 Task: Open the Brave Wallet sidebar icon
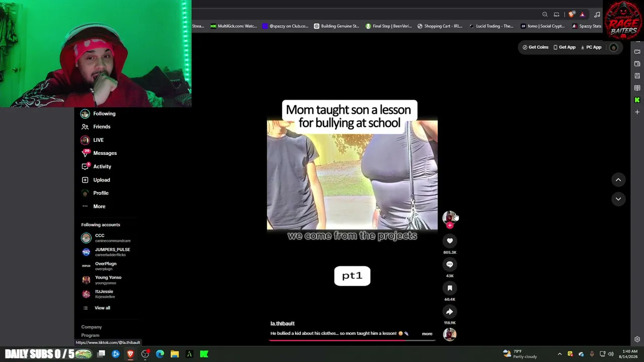[x=637, y=64]
